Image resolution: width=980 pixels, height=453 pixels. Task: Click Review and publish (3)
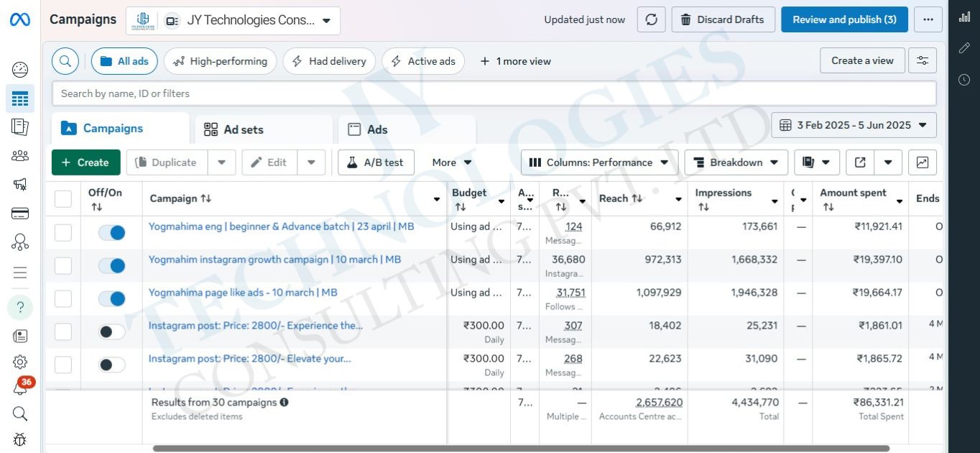tap(844, 19)
